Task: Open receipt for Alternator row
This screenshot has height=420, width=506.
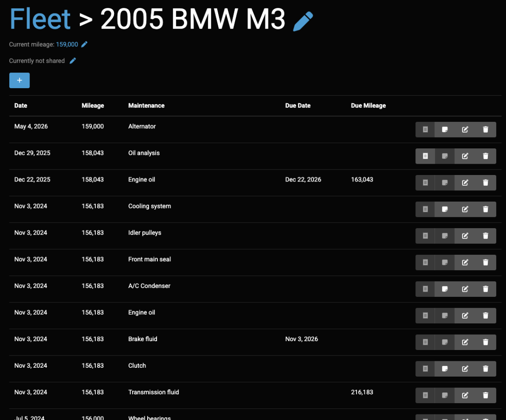Action: (425, 130)
